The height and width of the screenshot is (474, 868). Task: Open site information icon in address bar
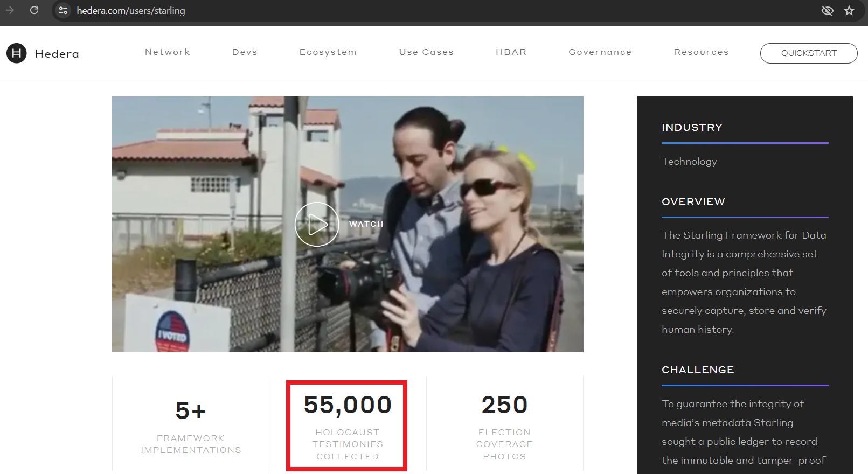(x=63, y=10)
